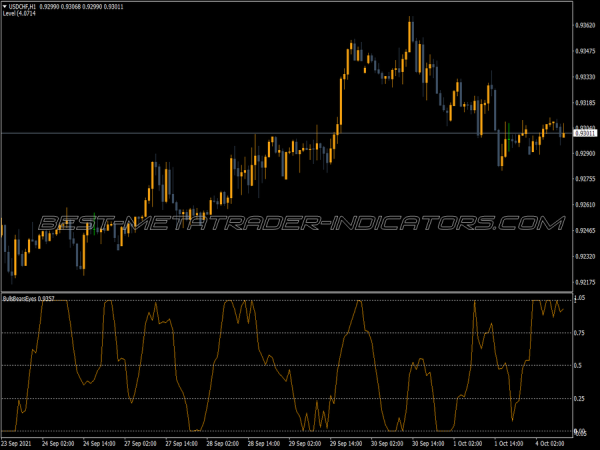Click the BullsBearsEyes indicator label

pyautogui.click(x=28, y=298)
